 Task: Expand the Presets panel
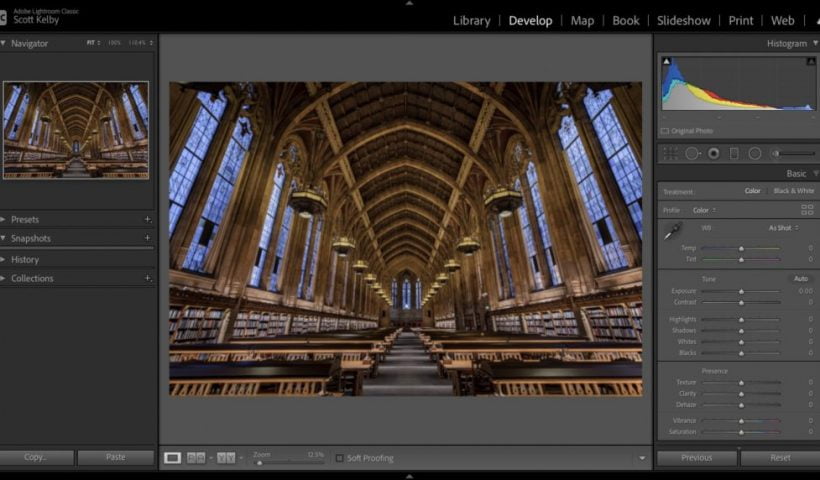pyautogui.click(x=4, y=219)
